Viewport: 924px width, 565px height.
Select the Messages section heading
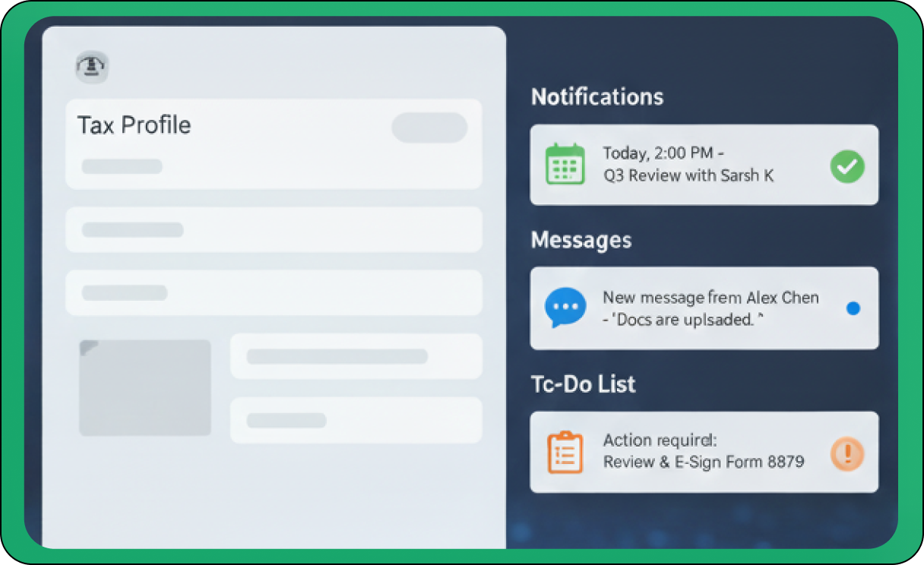(x=581, y=241)
